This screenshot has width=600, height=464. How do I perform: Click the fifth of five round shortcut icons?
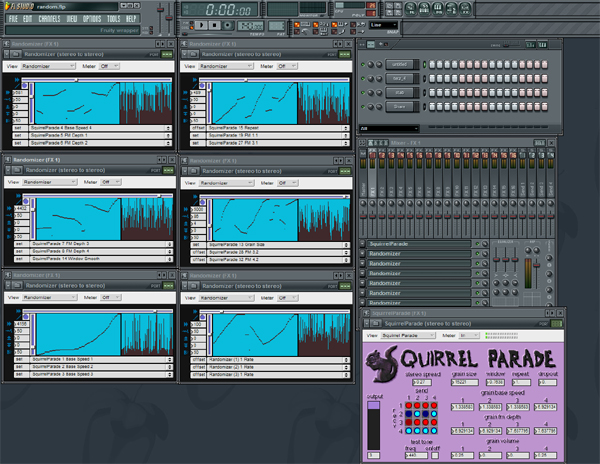[x=465, y=9]
